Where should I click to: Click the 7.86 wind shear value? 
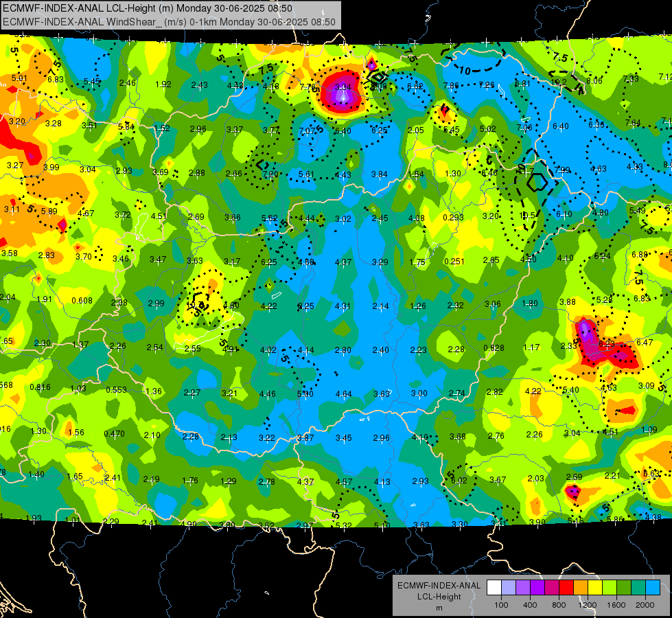tap(451, 85)
